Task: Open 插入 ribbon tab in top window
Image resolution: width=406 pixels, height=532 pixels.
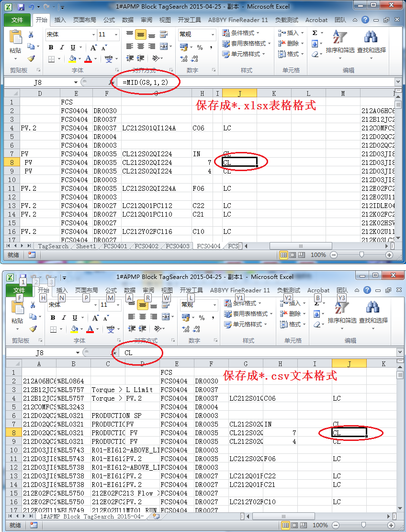Action: point(60,20)
